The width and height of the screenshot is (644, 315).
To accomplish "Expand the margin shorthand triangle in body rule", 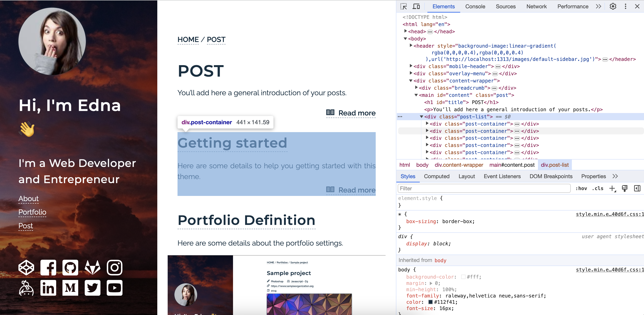I will coord(431,283).
